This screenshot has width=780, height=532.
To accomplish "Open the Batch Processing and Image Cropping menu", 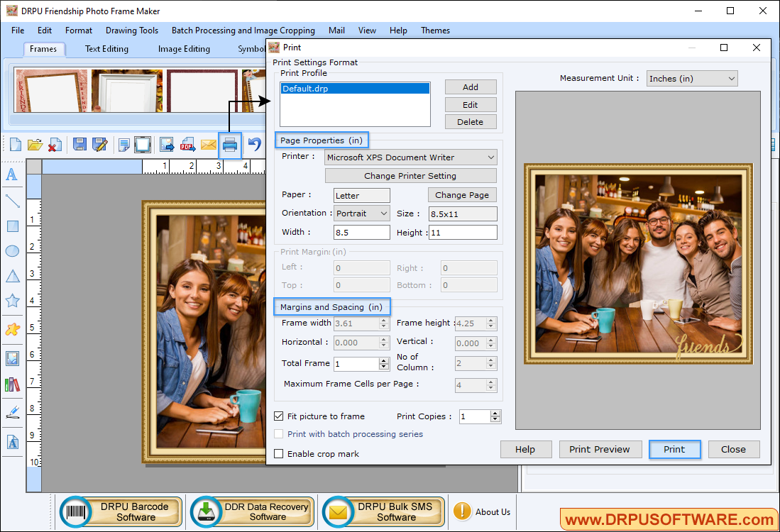I will pos(243,31).
